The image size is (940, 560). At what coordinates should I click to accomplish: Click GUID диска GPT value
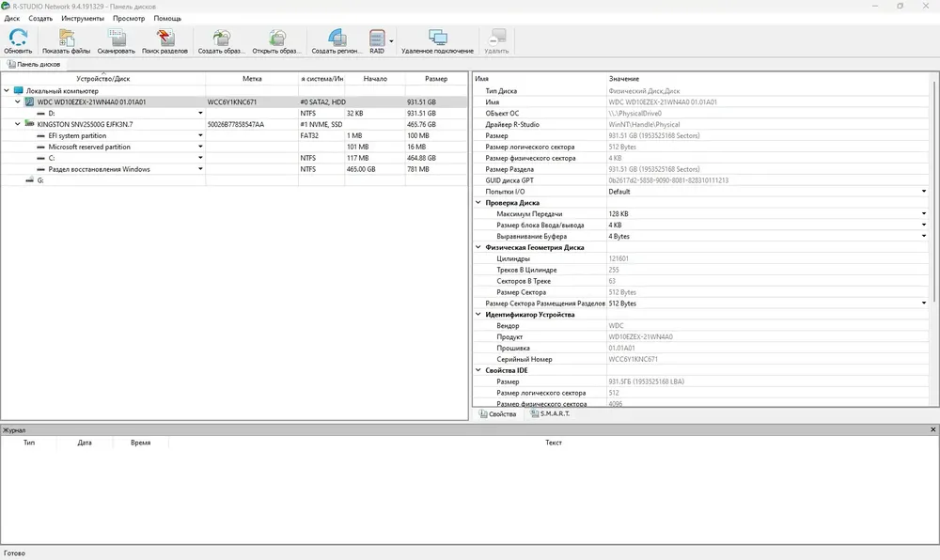(x=668, y=180)
